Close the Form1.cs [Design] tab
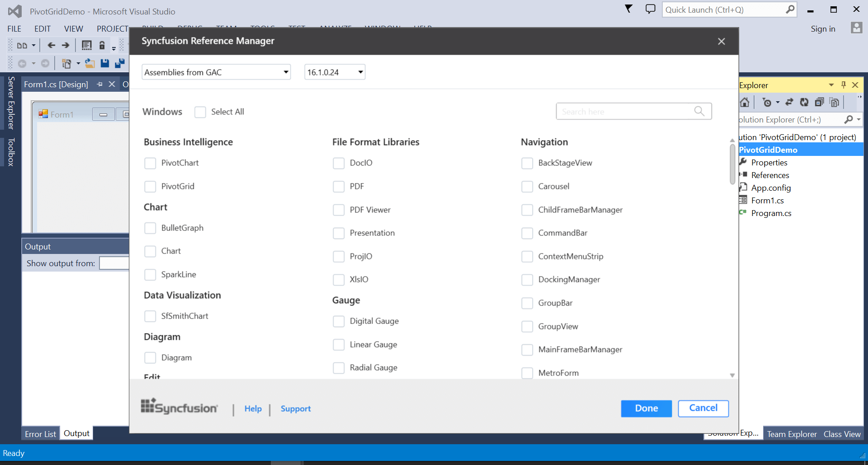The width and height of the screenshot is (868, 465). point(112,84)
